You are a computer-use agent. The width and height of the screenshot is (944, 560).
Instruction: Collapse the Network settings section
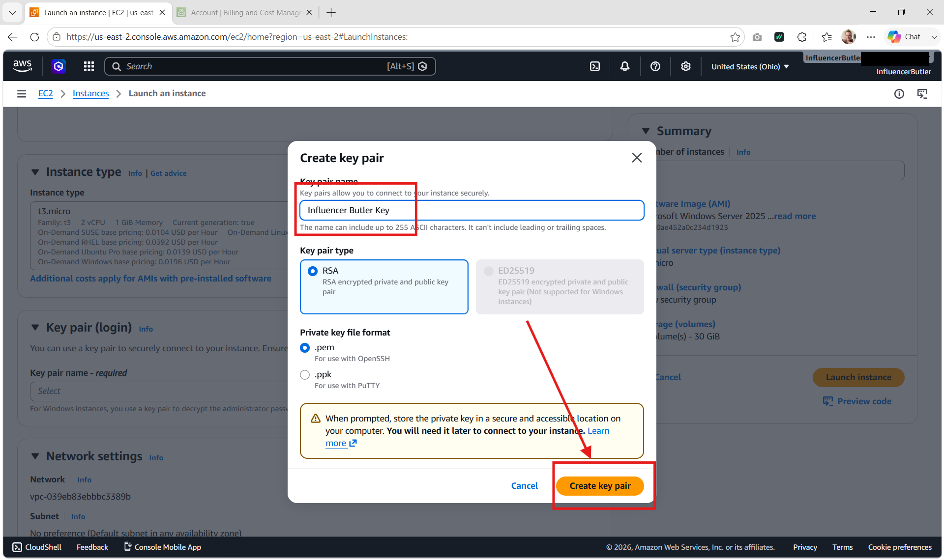[x=35, y=456]
